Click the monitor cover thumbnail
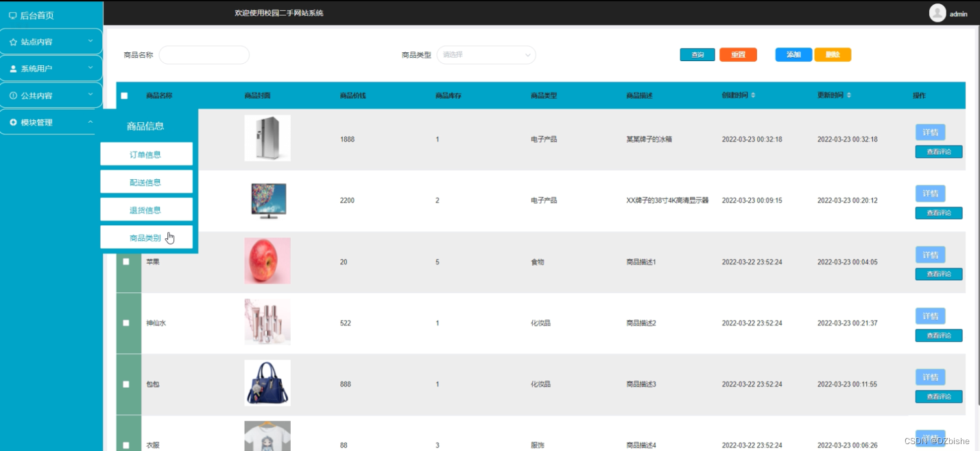This screenshot has height=451, width=980. pyautogui.click(x=267, y=200)
